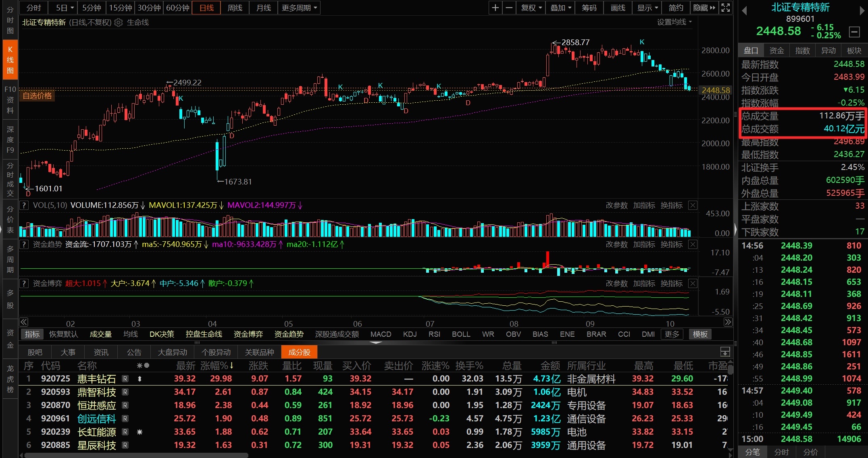The image size is (868, 458).
Task: Click the zoom out minus icon
Action: point(509,8)
